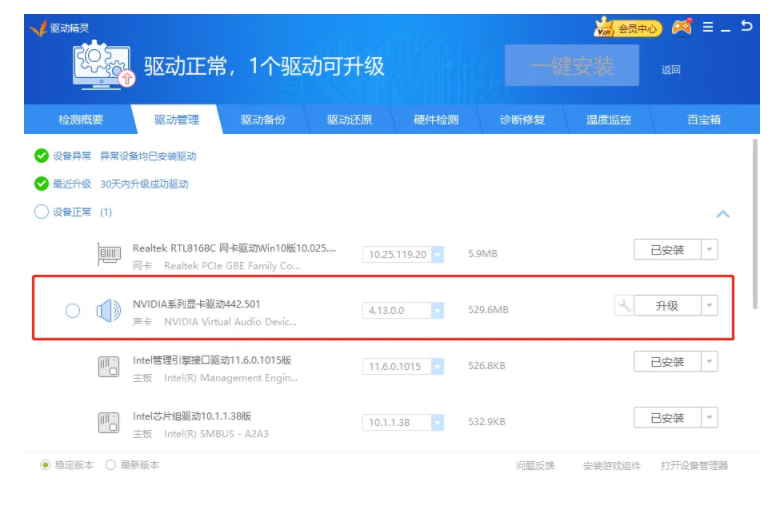Image resolution: width=774 pixels, height=516 pixels.
Task: Click the 30天内升级成功驱动 status text
Action: pos(144,184)
